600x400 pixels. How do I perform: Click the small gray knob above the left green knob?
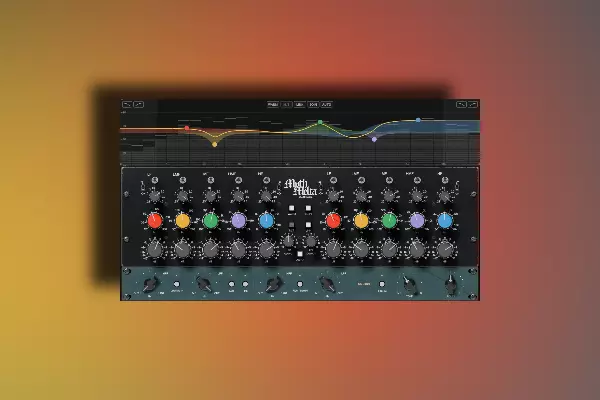[x=210, y=196]
